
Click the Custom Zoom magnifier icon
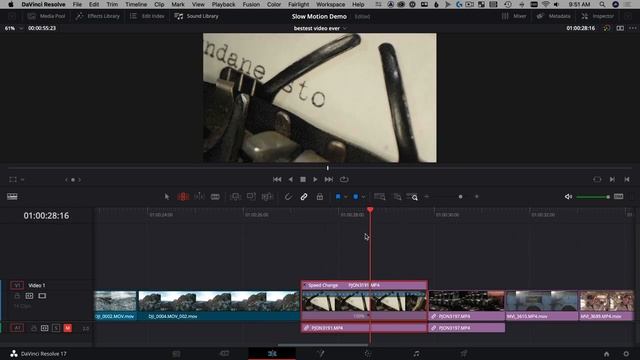click(x=412, y=197)
